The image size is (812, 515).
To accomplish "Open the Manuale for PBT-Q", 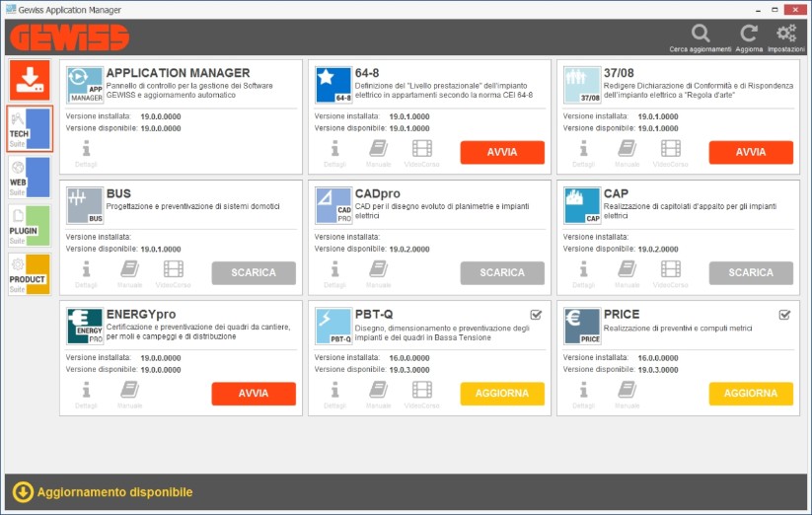I will click(378, 395).
